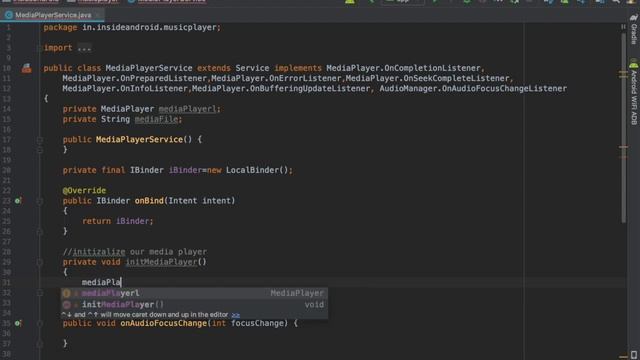Collapse the initMediaPlayer method fold marker

pyautogui.click(x=40, y=262)
